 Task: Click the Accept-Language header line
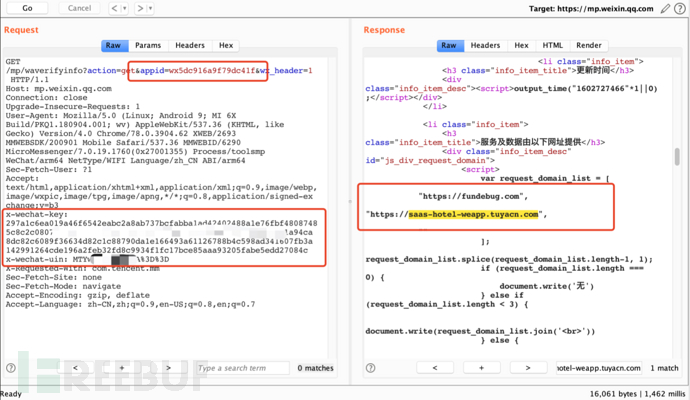130,304
